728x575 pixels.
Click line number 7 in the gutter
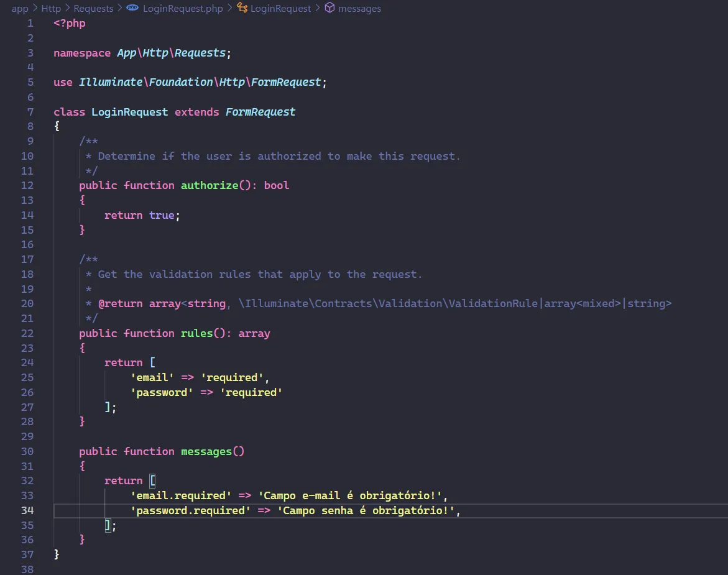pyautogui.click(x=30, y=112)
